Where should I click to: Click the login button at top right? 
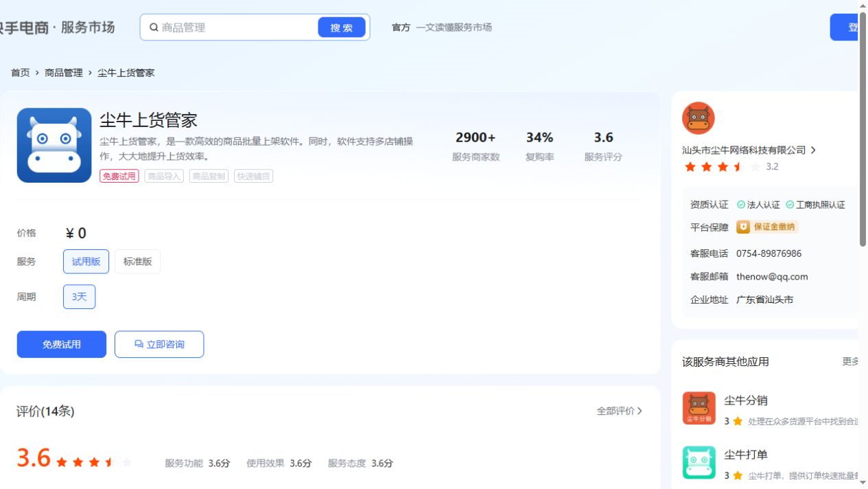[x=844, y=27]
